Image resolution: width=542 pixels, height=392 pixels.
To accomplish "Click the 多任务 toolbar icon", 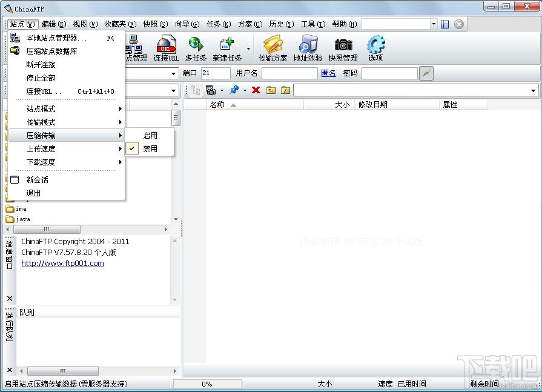I will pos(196,48).
